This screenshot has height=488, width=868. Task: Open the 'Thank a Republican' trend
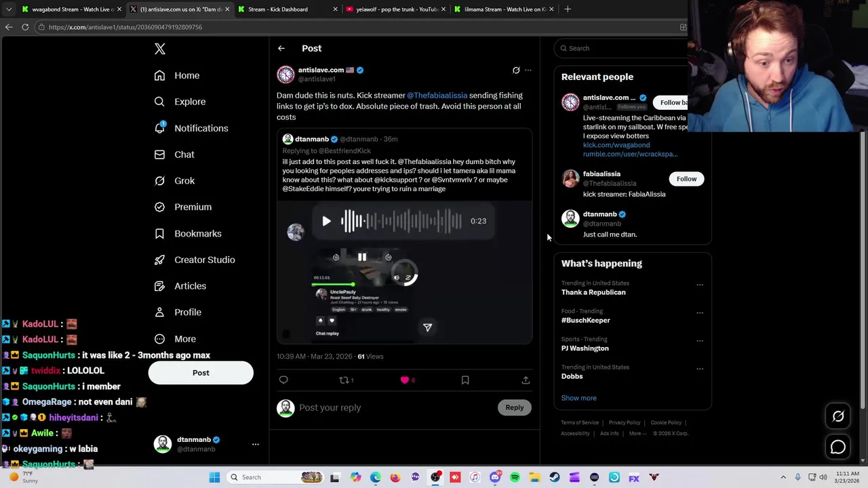click(593, 292)
